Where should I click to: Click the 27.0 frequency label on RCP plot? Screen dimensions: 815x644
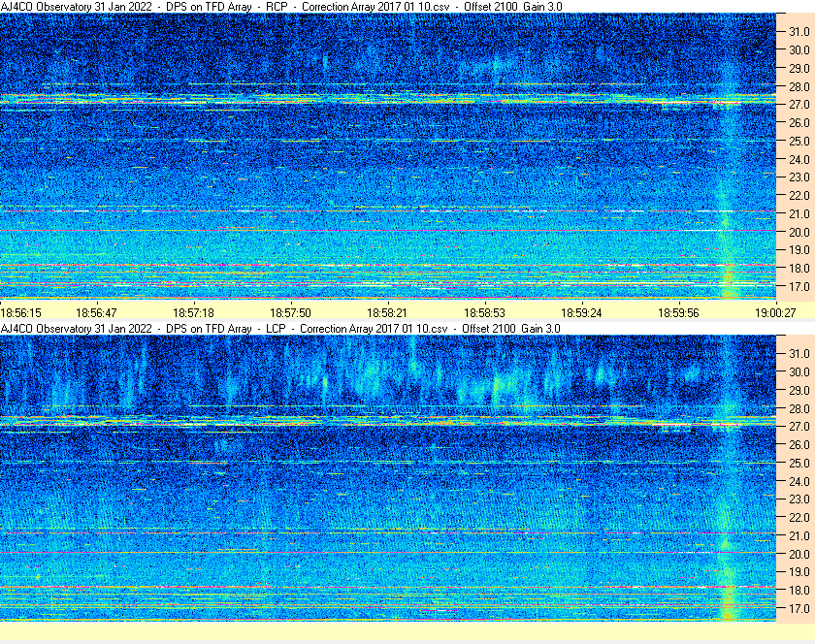click(x=799, y=105)
